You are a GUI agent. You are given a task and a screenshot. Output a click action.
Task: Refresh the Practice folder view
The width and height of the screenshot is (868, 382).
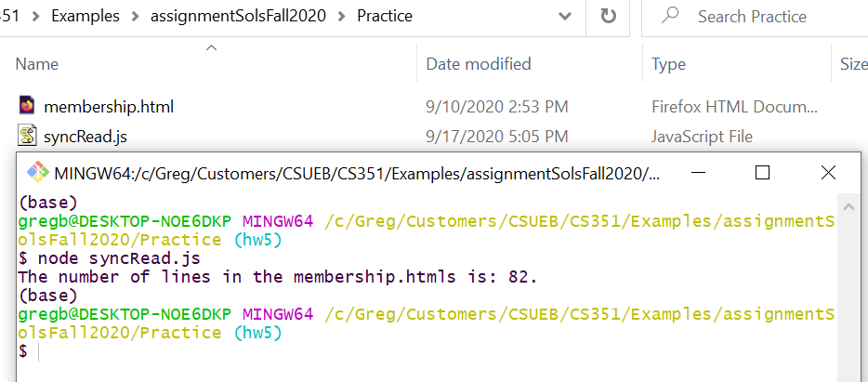click(x=609, y=16)
